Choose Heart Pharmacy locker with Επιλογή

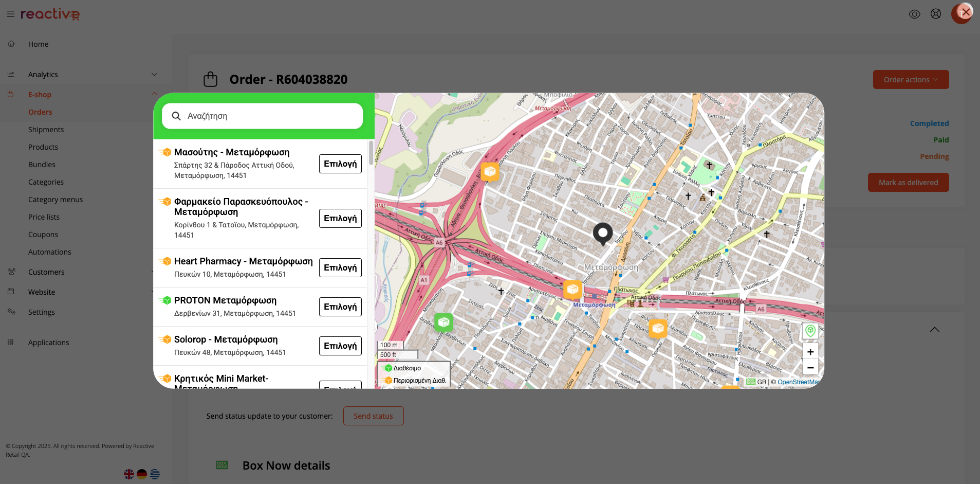(340, 268)
